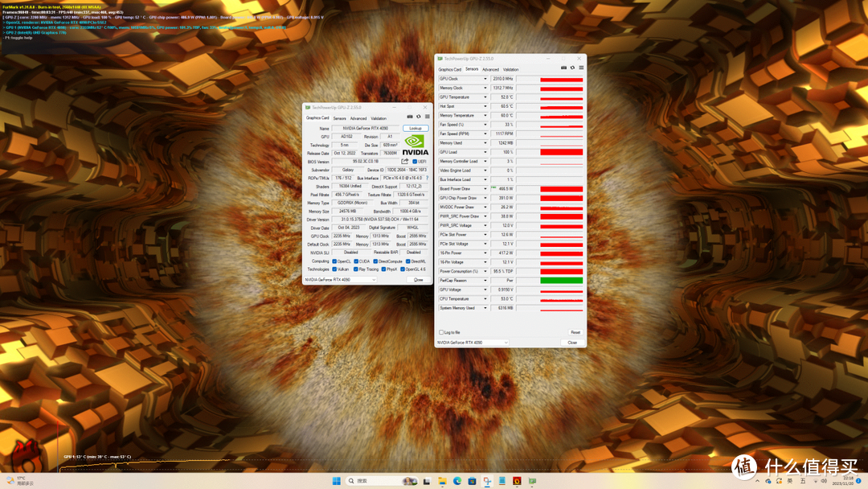Click the NVIDIA logo in GPU-Z

pyautogui.click(x=416, y=145)
